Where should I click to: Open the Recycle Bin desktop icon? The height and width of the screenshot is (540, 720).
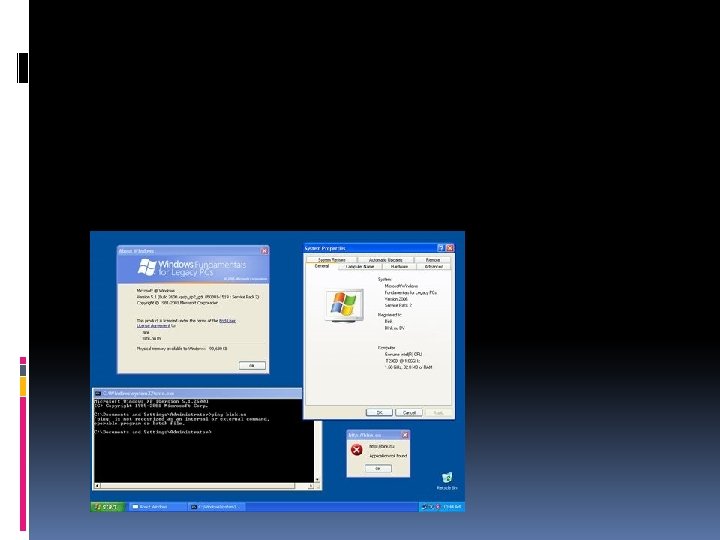pos(447,481)
